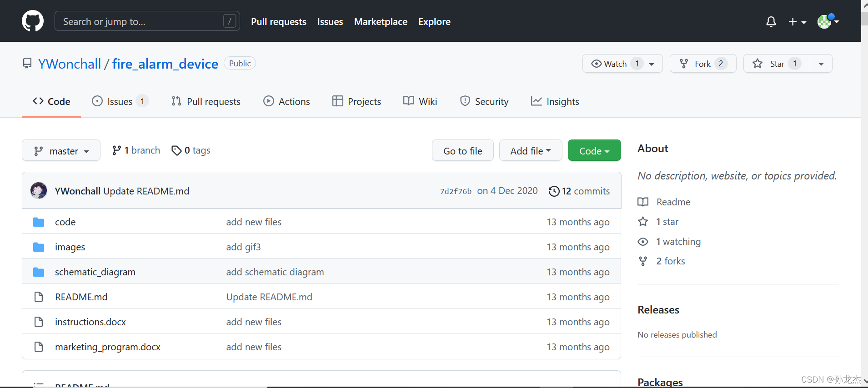Open the 1 watching link in About
The width and height of the screenshot is (868, 388).
(x=669, y=242)
